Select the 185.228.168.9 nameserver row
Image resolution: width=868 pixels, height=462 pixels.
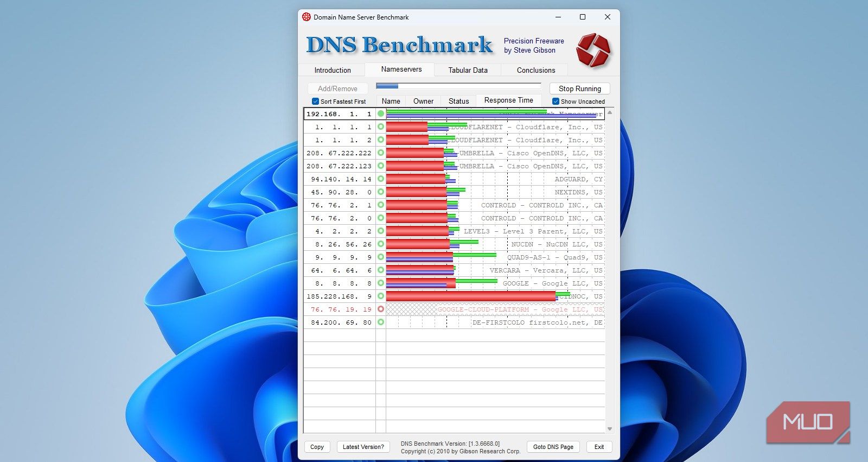[454, 296]
